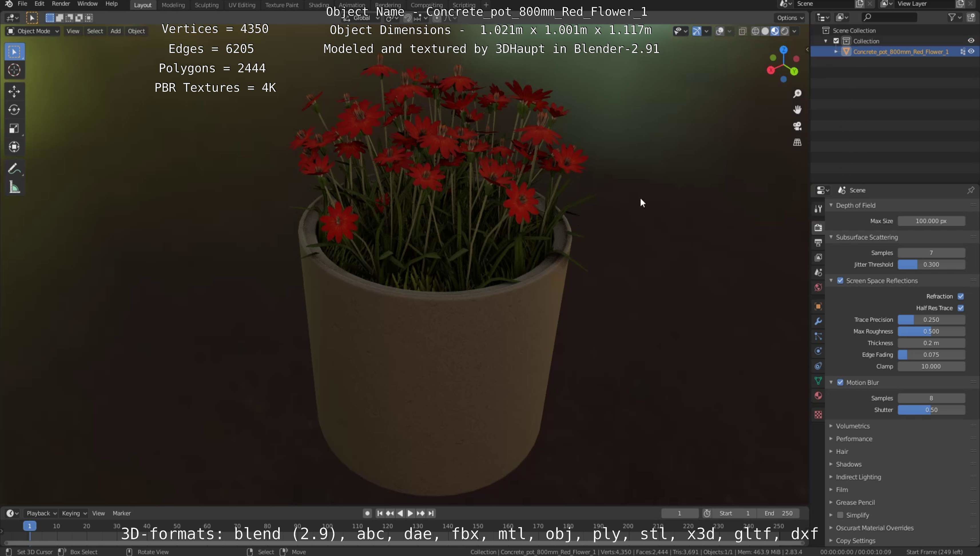Viewport: 980px width, 556px height.
Task: Select the Annotate tool
Action: click(15, 168)
